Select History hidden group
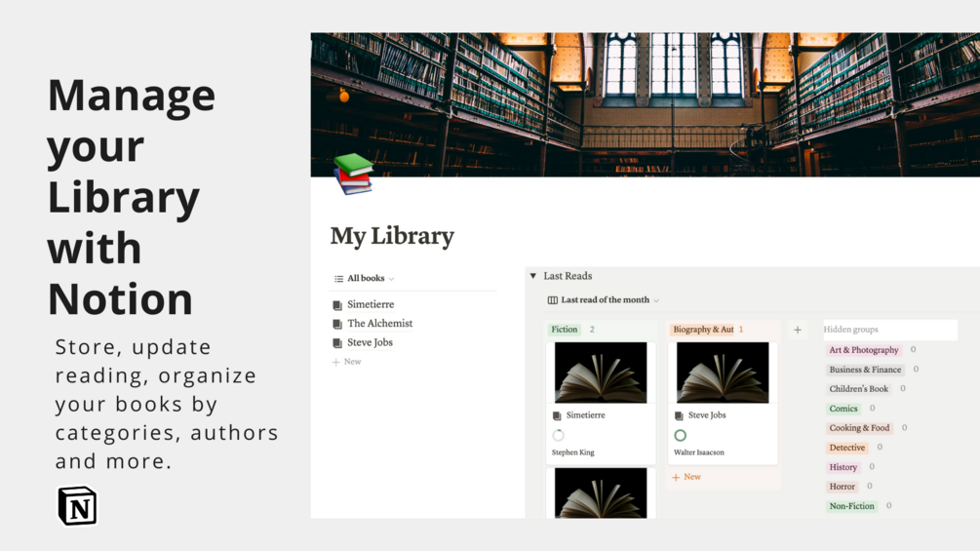980x551 pixels. coord(843,467)
